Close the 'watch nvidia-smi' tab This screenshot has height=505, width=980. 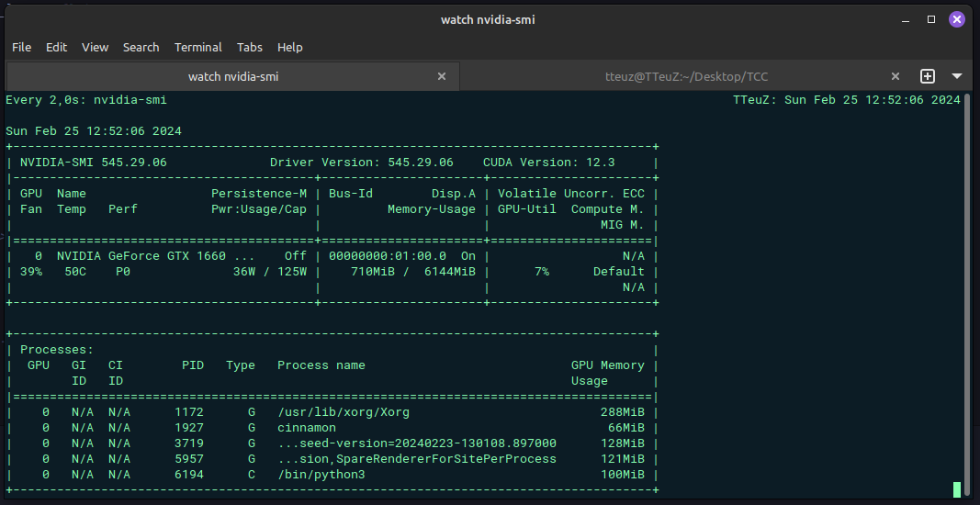click(442, 76)
